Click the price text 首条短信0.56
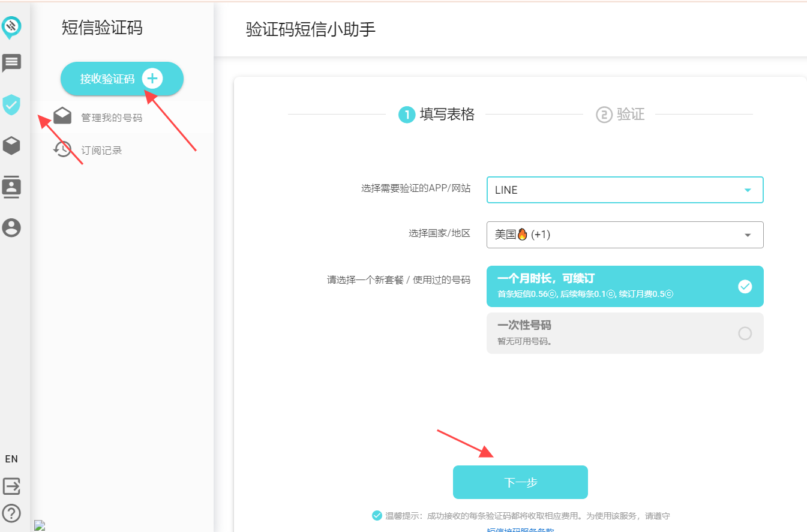 click(x=527, y=294)
